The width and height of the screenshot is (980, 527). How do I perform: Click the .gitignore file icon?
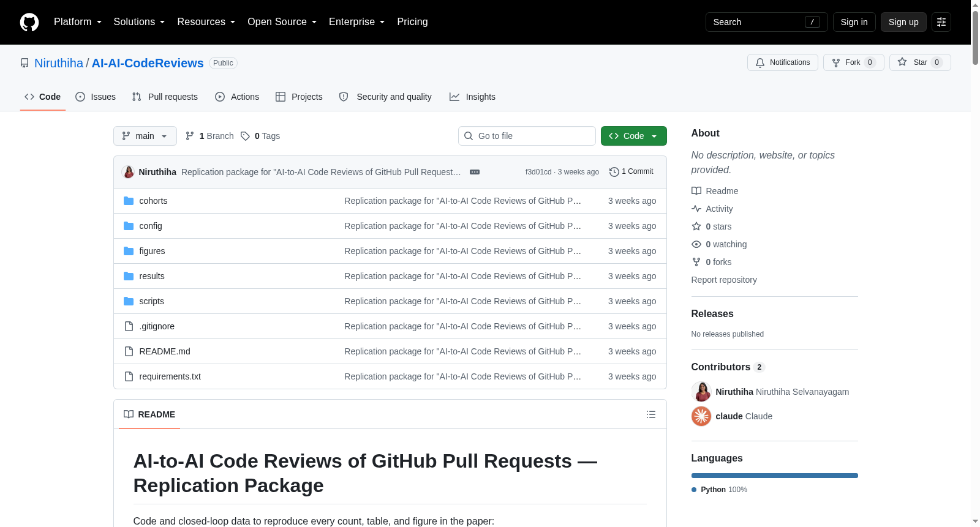pos(129,326)
